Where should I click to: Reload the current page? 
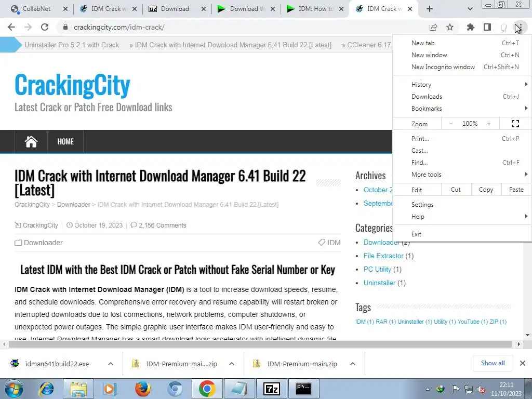pyautogui.click(x=45, y=27)
